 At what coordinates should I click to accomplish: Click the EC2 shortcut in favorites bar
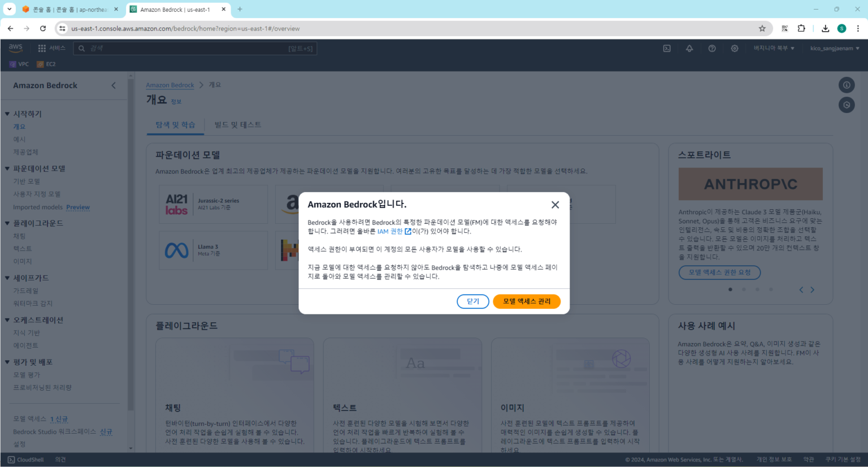[x=46, y=64]
